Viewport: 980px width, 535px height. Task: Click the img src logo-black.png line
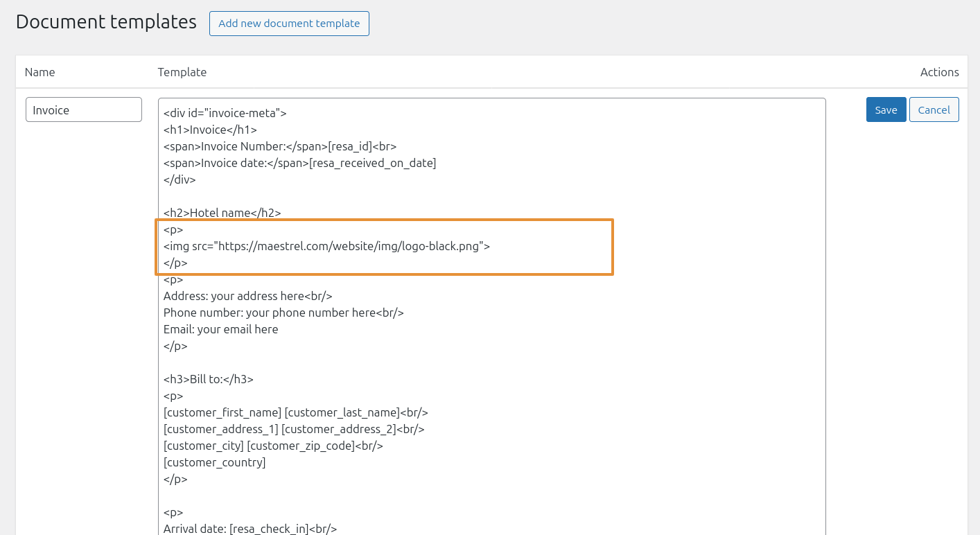326,246
